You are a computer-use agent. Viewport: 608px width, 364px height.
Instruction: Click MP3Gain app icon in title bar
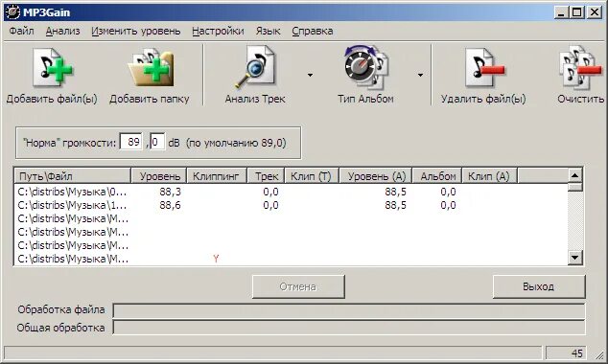(x=12, y=12)
